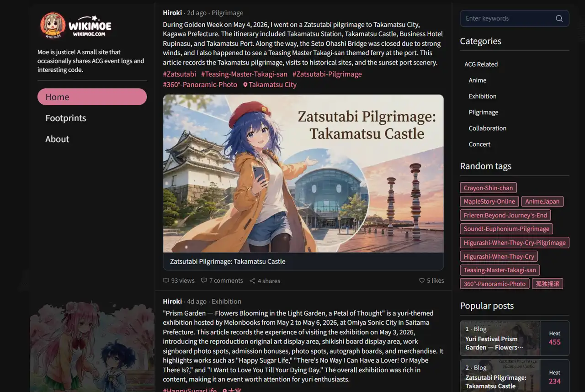Click the Teasing-Master-Takagi-san random tag
The image size is (585, 392).
(500, 270)
